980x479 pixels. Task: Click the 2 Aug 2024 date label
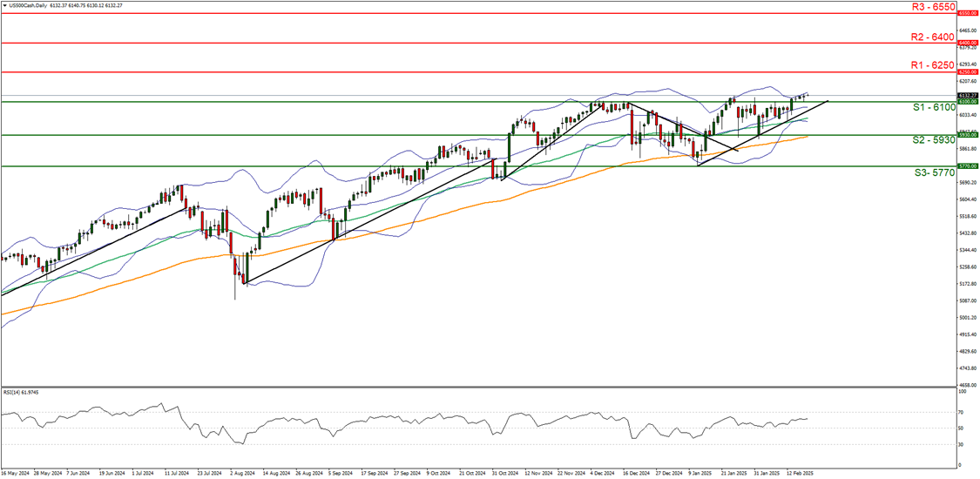pos(240,474)
